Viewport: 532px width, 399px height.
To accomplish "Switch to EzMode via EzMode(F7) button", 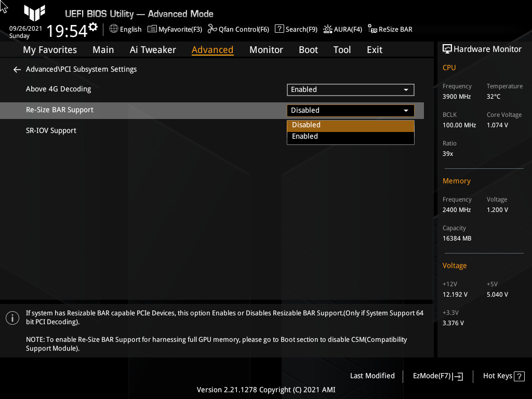I will (x=437, y=376).
